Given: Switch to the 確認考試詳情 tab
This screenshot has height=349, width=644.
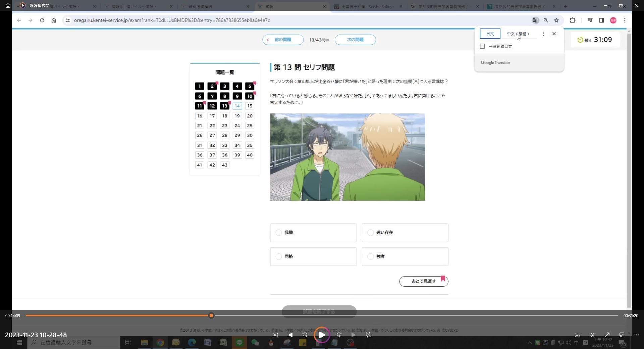Looking at the screenshot, I should [215, 6].
